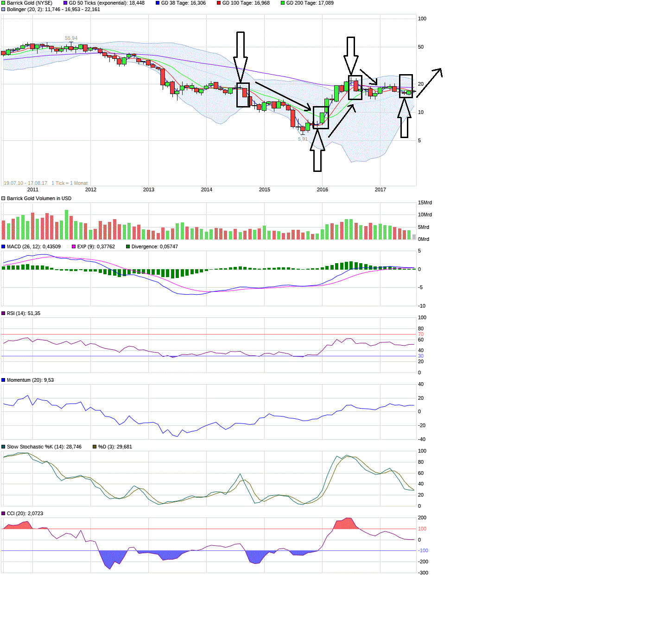Toggle the RSI (14) indicator square
The width and height of the screenshot is (672, 644).
tap(3, 313)
